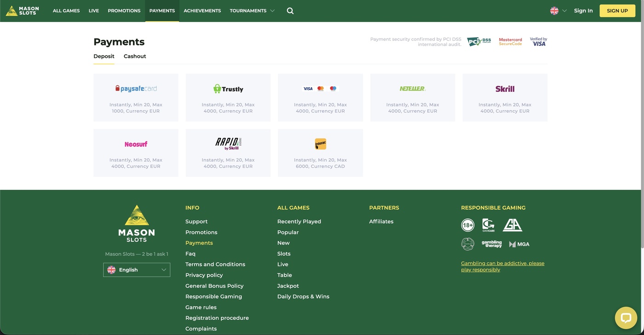Screen dimensions: 644x335
Task: Open the Table games footer link
Action: (285, 275)
